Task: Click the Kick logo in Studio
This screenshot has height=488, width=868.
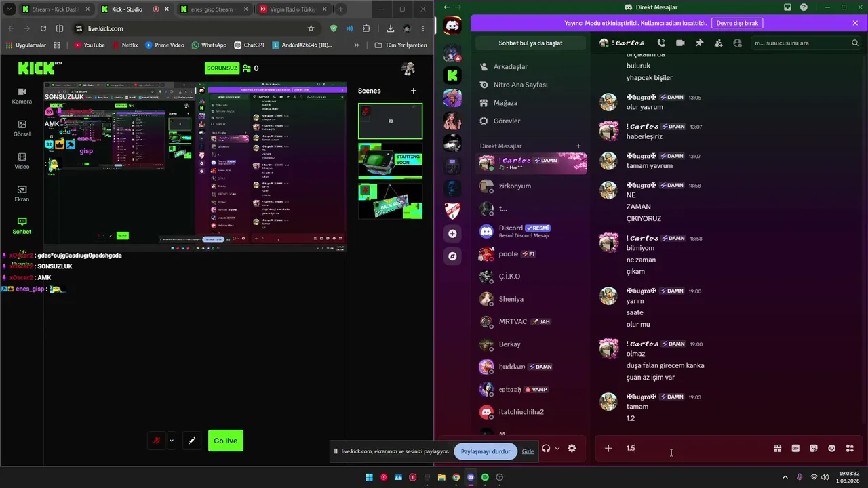Action: (x=39, y=68)
